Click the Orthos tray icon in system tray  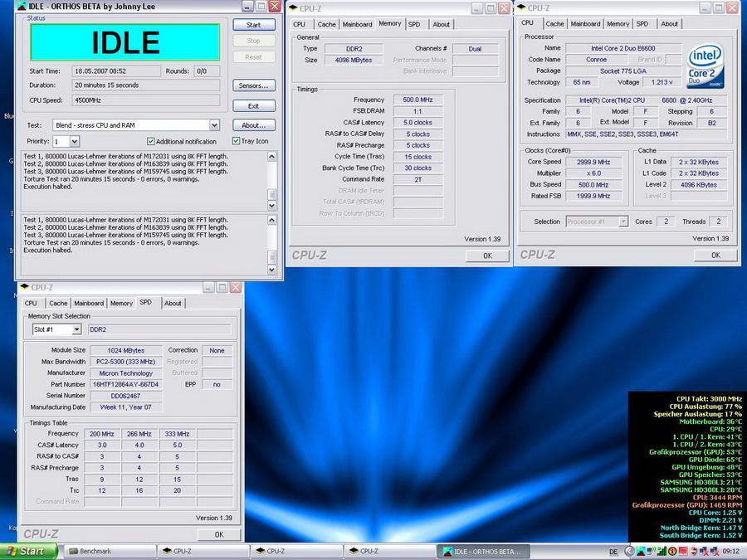(642, 552)
